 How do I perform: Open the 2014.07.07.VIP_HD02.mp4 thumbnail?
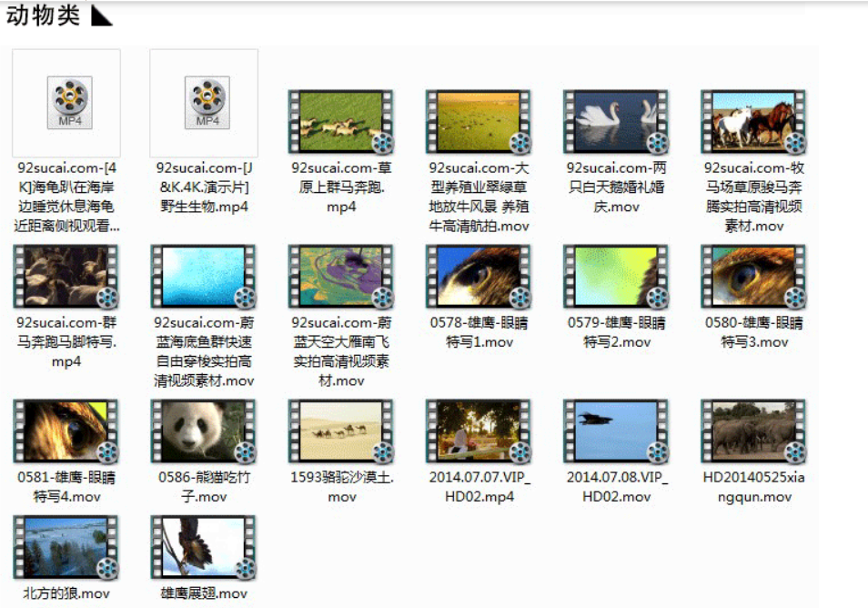click(479, 431)
